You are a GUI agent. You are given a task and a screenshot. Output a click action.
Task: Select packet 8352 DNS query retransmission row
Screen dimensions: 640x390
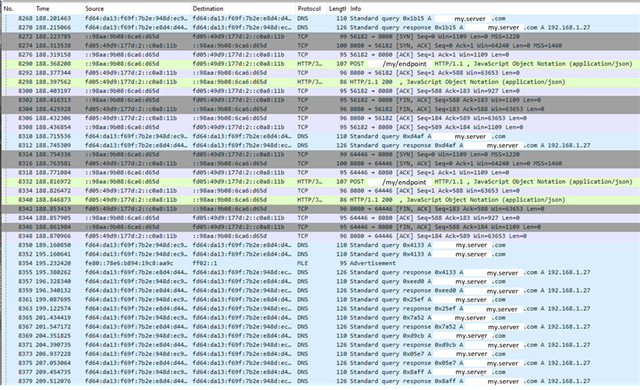coord(320,254)
